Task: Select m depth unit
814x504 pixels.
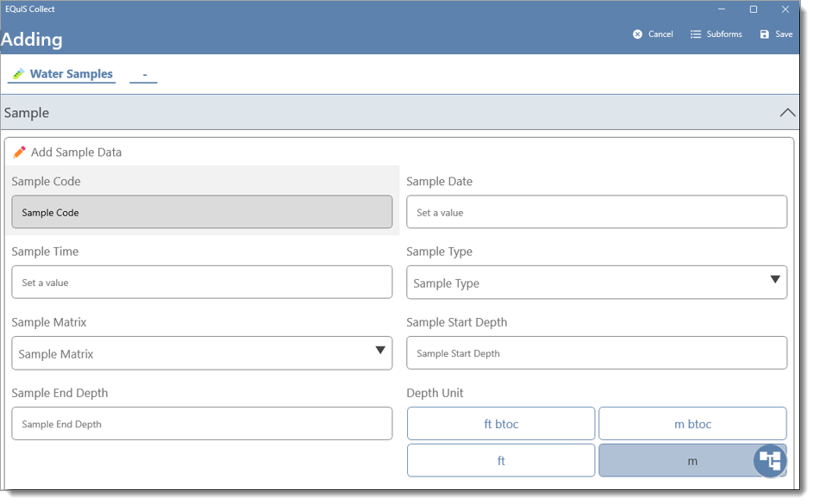Action: pyautogui.click(x=692, y=460)
